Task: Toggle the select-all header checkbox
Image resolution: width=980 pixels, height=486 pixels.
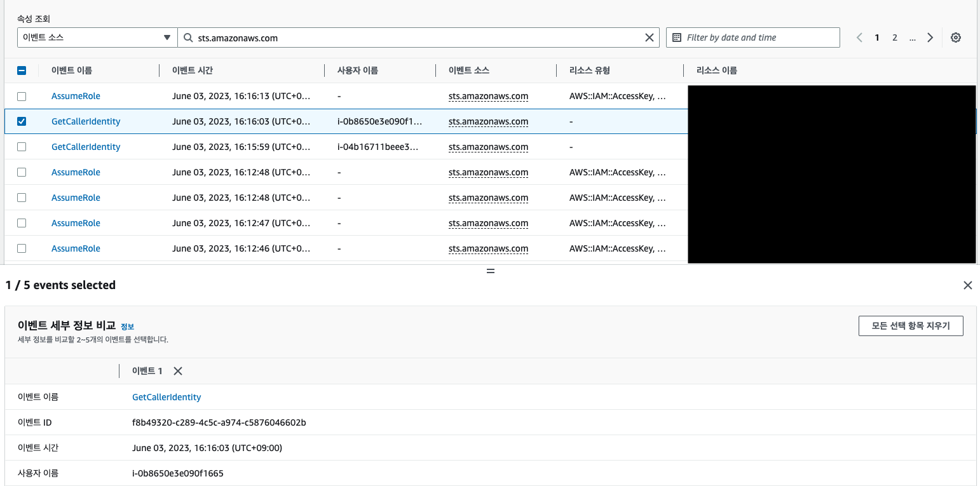Action: (22, 71)
